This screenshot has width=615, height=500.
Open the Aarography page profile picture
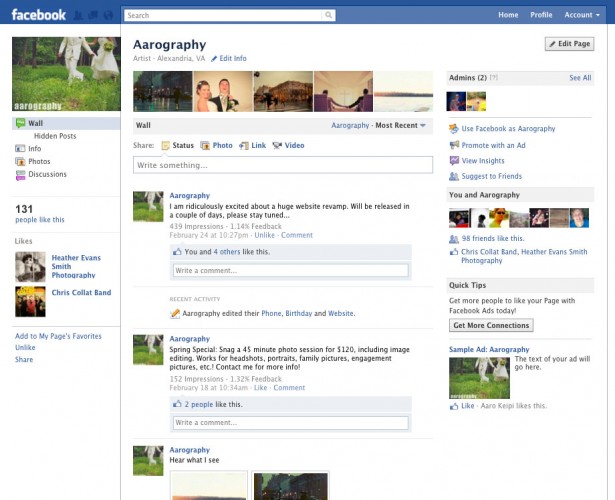point(66,74)
